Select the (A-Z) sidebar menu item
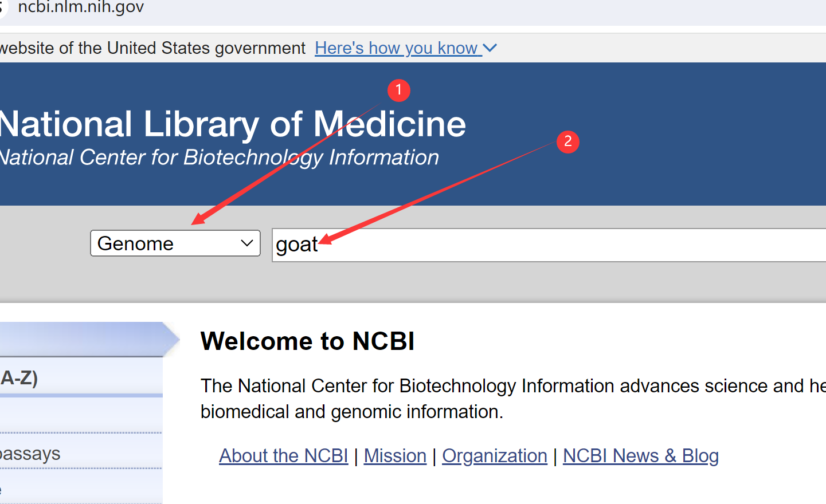 (x=20, y=378)
